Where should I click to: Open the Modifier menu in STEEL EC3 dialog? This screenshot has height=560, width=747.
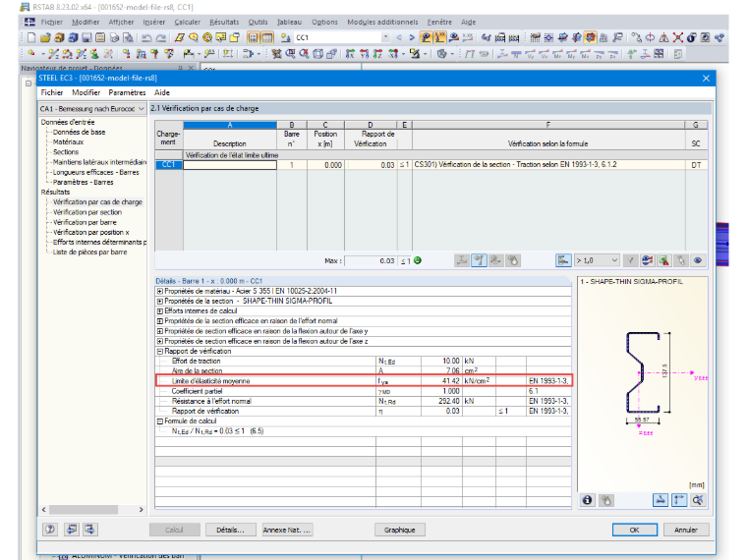coord(86,92)
